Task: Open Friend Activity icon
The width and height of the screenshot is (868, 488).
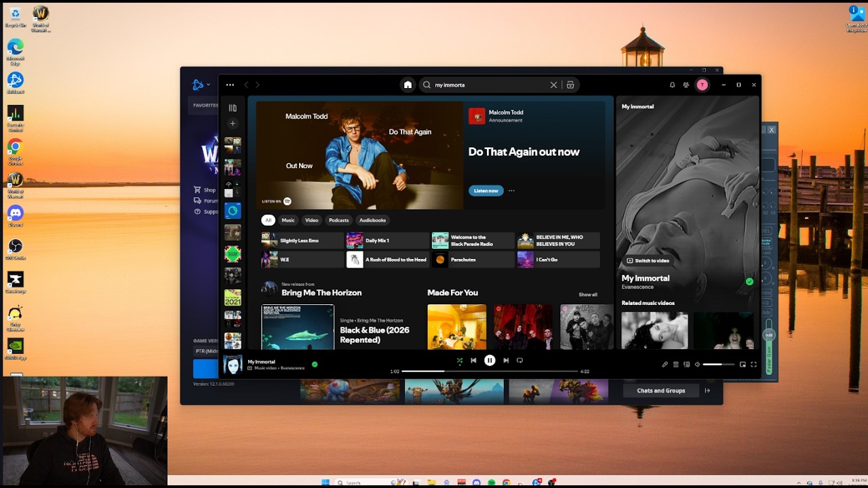Action: point(686,85)
